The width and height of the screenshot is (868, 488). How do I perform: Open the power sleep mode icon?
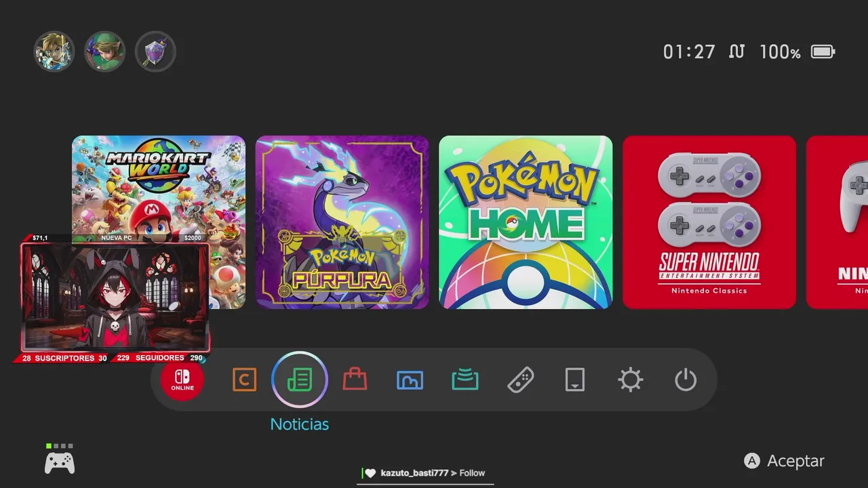pyautogui.click(x=686, y=380)
